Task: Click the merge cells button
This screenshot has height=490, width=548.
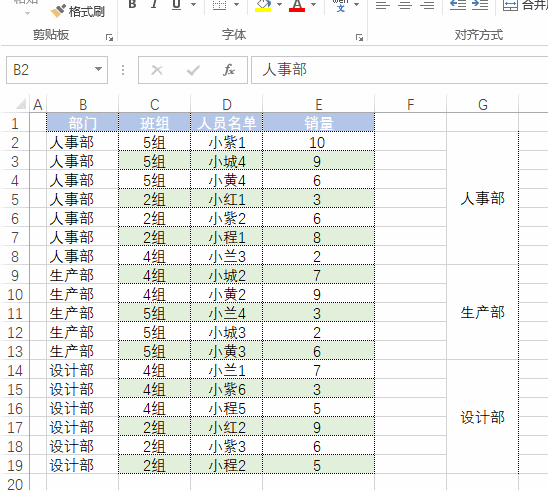Action: [525, 5]
